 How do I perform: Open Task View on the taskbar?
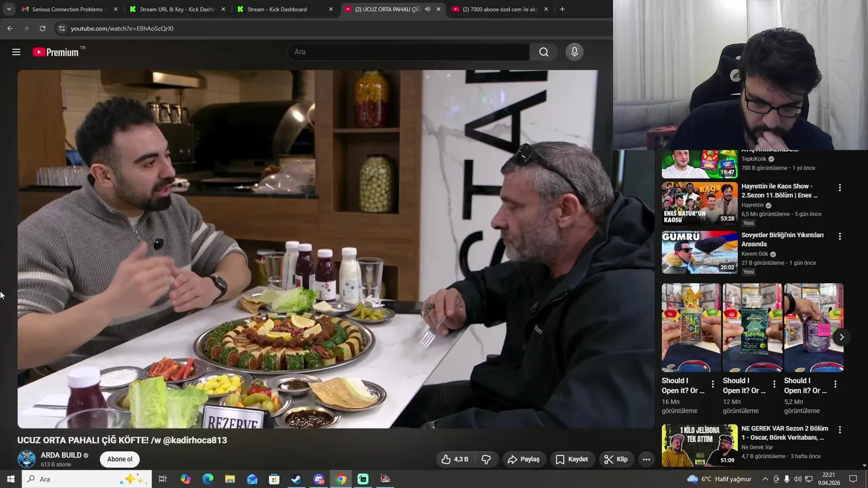click(163, 479)
